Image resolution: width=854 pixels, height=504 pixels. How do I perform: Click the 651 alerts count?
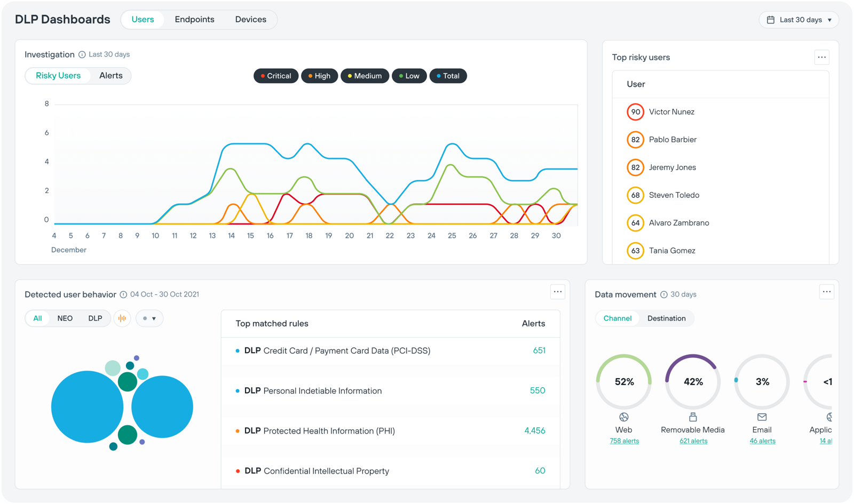pyautogui.click(x=539, y=351)
